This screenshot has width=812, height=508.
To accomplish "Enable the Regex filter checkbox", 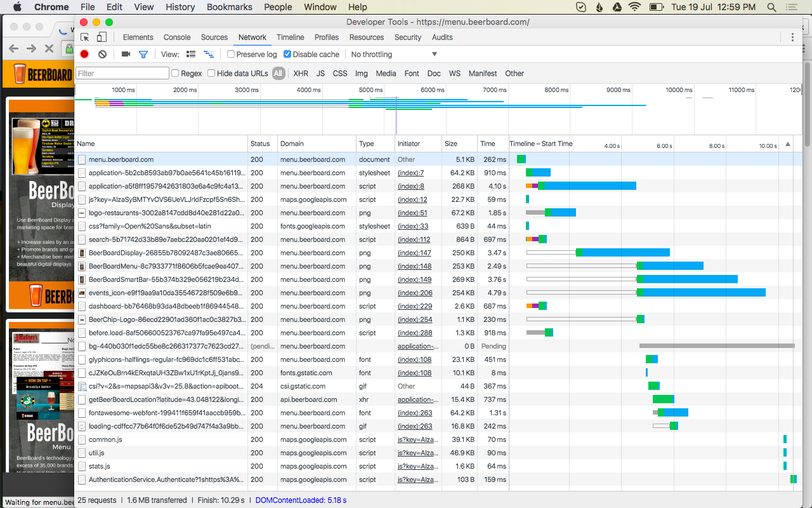I will [175, 74].
